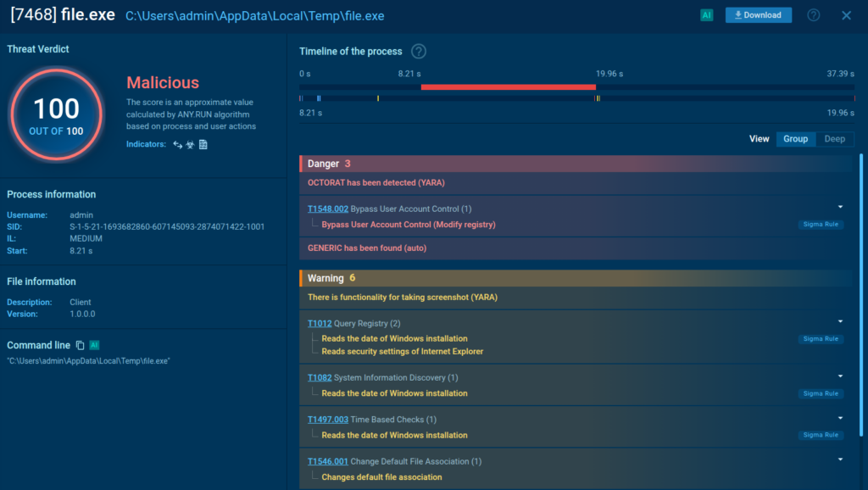
Task: Open the T1548.002 technique link
Action: (x=327, y=209)
